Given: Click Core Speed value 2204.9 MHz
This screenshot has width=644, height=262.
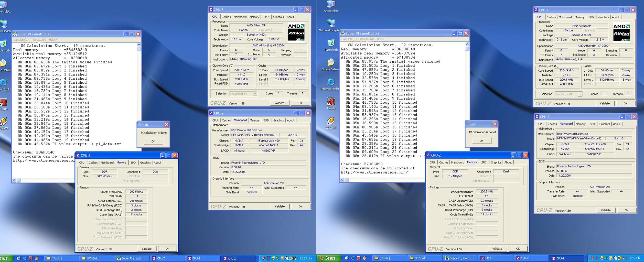Looking at the screenshot, I should 567,71.
